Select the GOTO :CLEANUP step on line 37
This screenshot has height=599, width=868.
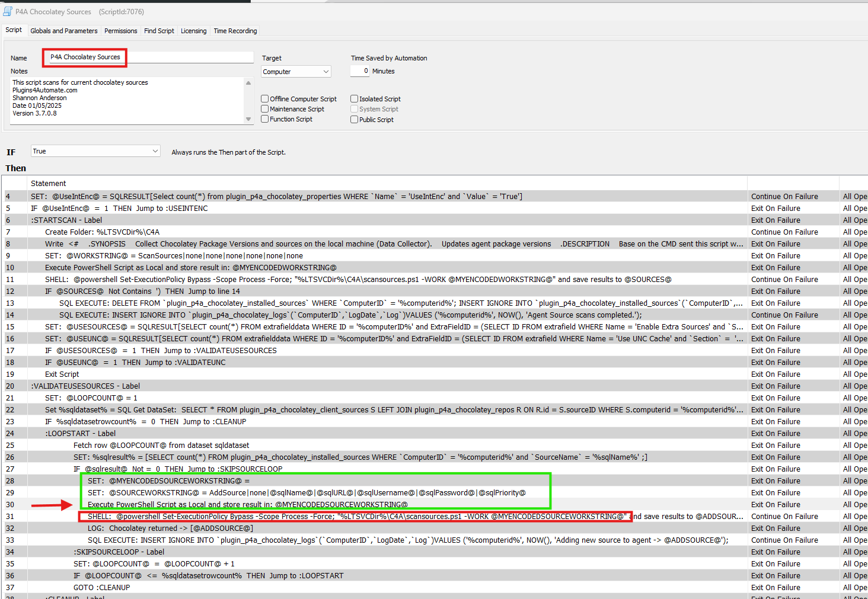point(101,588)
